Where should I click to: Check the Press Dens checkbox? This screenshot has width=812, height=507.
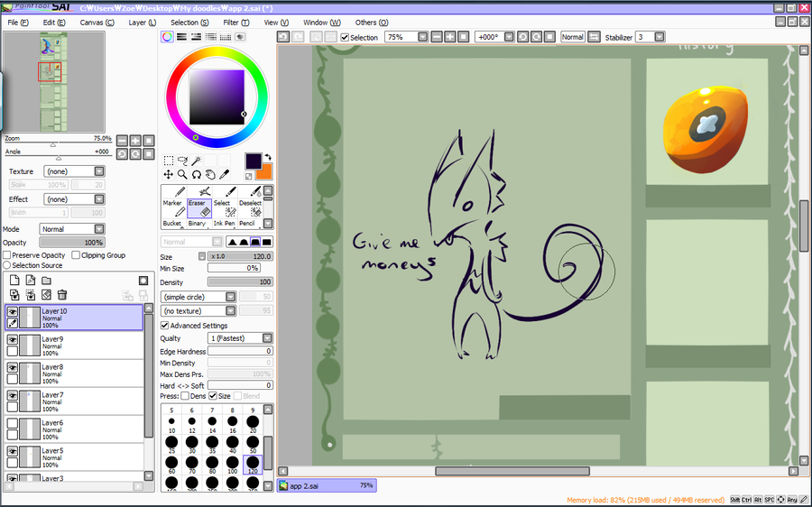coord(185,396)
